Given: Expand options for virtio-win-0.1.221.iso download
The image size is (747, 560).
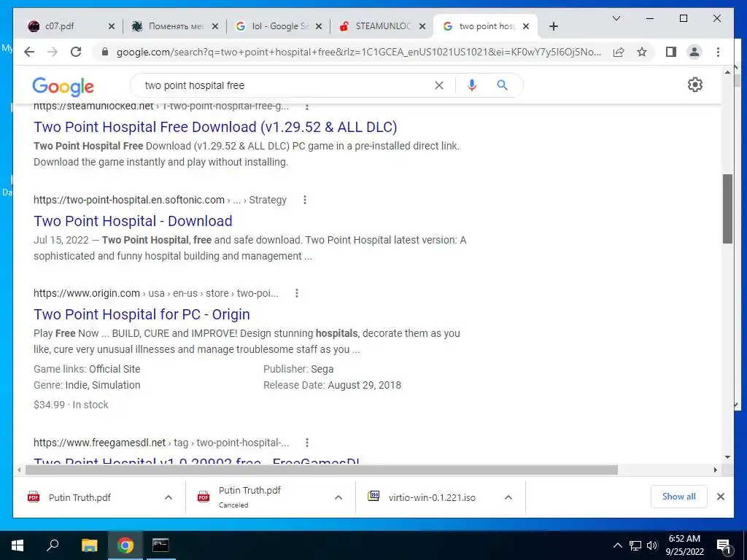Looking at the screenshot, I should (x=508, y=497).
